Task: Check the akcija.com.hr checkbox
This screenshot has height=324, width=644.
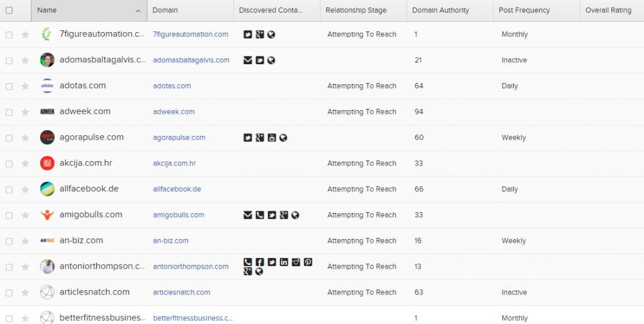Action: coord(9,164)
